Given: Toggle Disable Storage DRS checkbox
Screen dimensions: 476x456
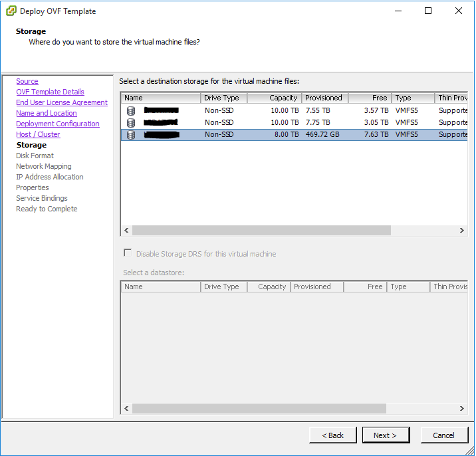Looking at the screenshot, I should (x=128, y=253).
